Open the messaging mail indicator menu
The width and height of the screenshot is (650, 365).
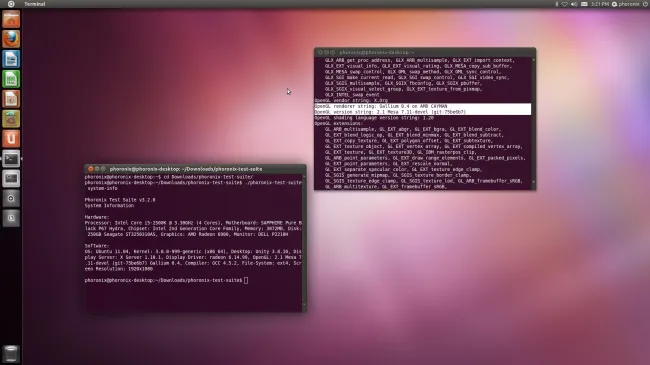pos(584,4)
